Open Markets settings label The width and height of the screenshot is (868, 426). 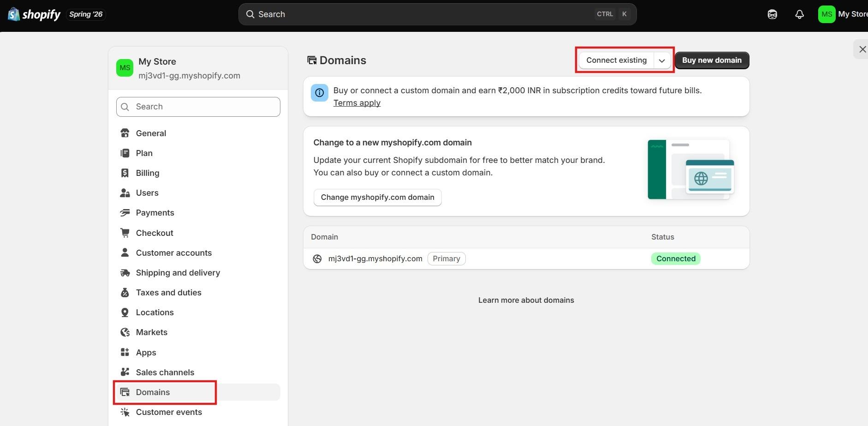152,332
